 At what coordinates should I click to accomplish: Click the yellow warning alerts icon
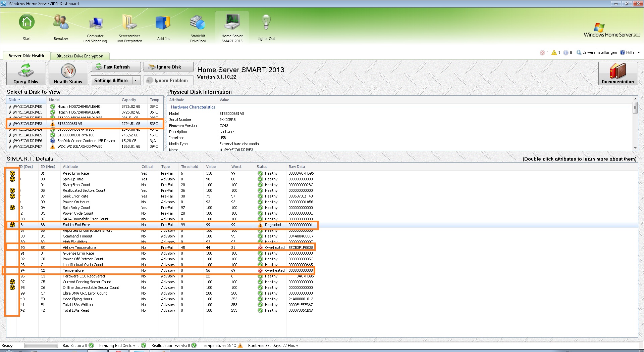554,53
